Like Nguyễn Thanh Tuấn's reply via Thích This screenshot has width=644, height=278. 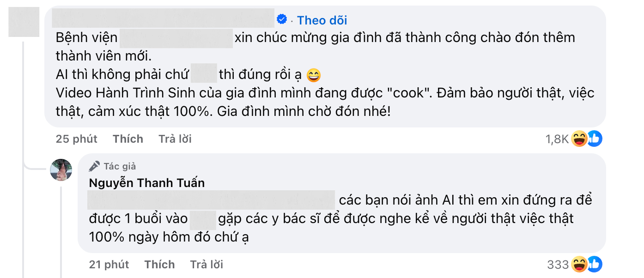tap(159, 264)
